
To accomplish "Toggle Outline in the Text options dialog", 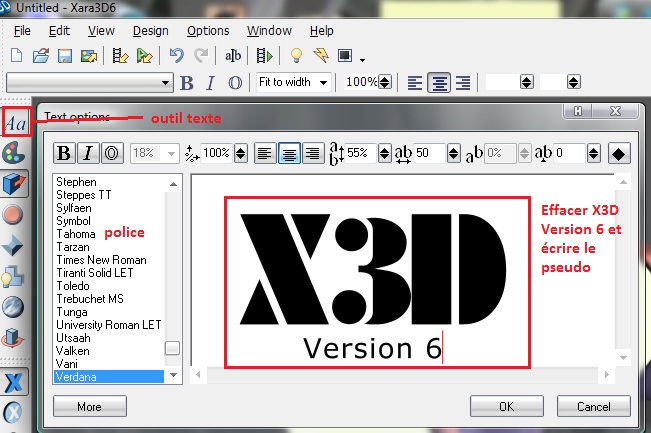I will click(112, 153).
